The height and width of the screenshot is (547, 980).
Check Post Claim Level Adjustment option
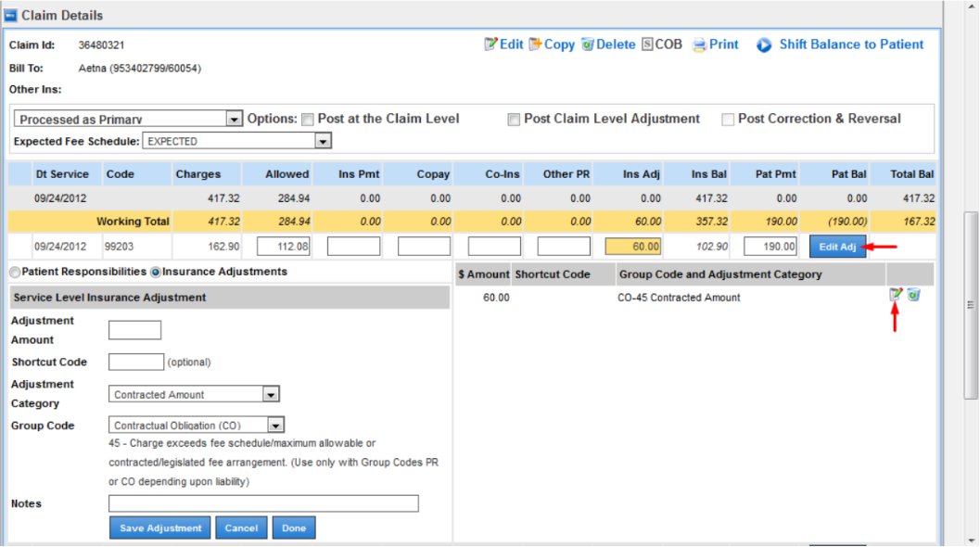point(514,119)
